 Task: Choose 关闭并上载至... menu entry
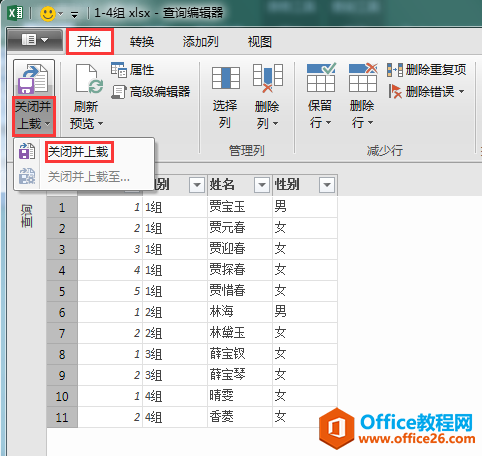(x=89, y=177)
